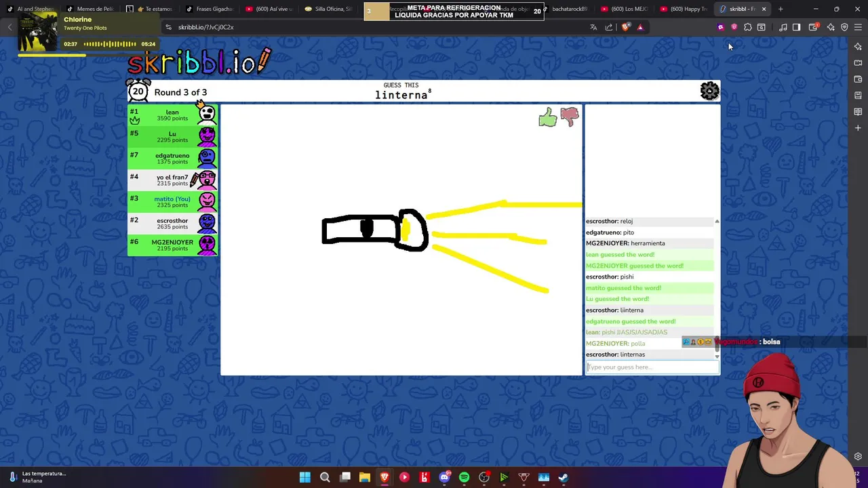Click the thumbs down dislike icon
The image size is (868, 488).
click(570, 117)
